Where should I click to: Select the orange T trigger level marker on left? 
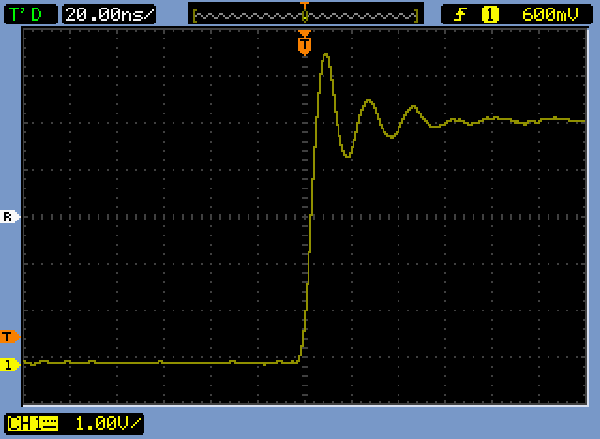[x=9, y=336]
